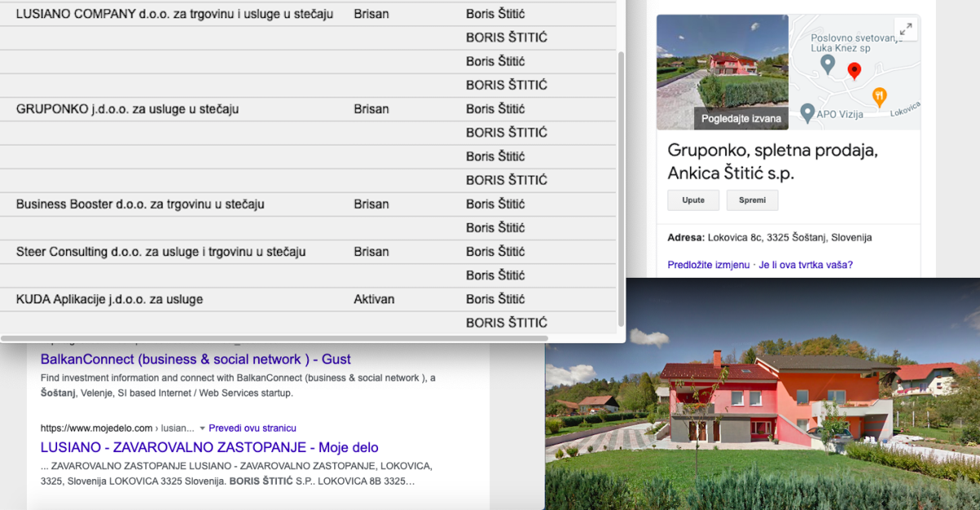Click the red location pin on map
Screen dimensions: 980x510
click(854, 71)
